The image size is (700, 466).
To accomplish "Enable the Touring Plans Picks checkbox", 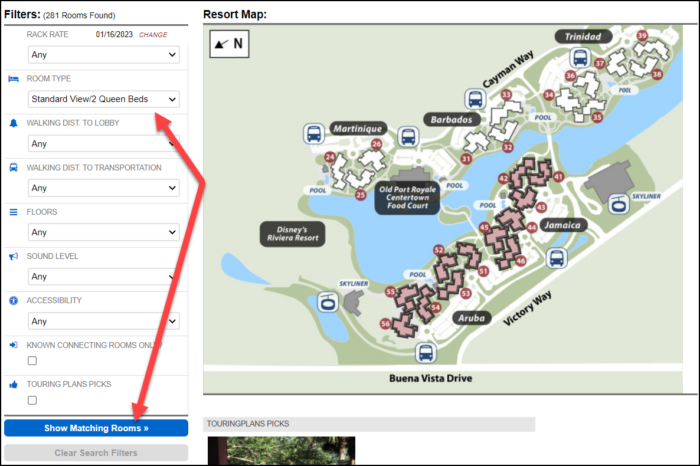I will pyautogui.click(x=32, y=400).
